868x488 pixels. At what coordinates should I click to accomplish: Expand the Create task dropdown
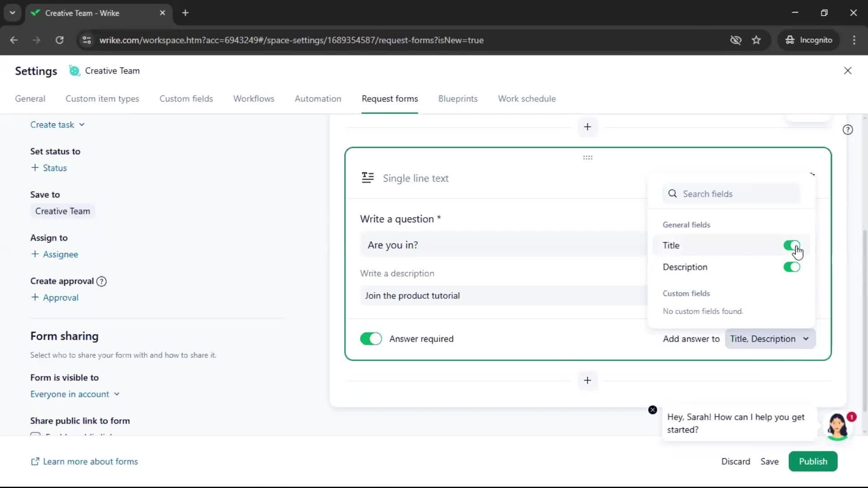click(x=57, y=125)
